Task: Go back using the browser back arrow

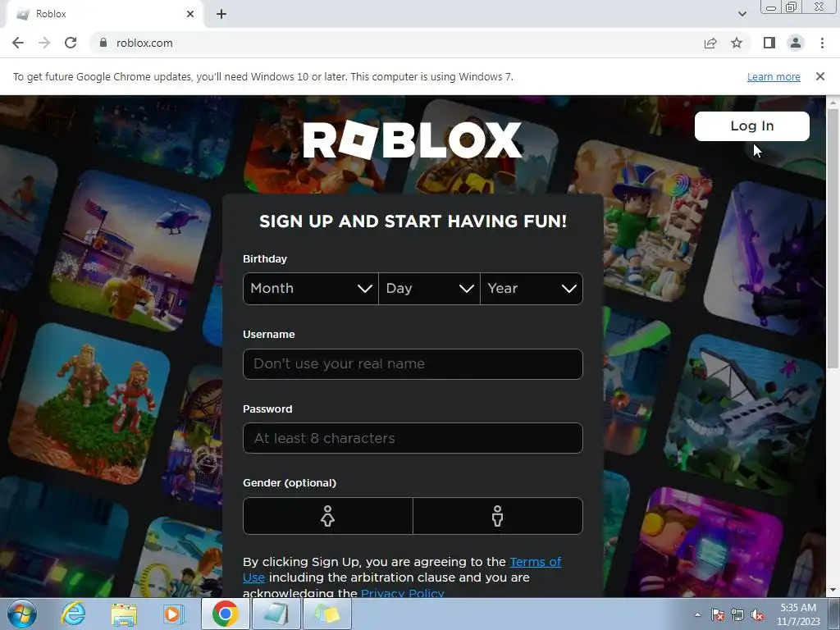Action: tap(18, 43)
